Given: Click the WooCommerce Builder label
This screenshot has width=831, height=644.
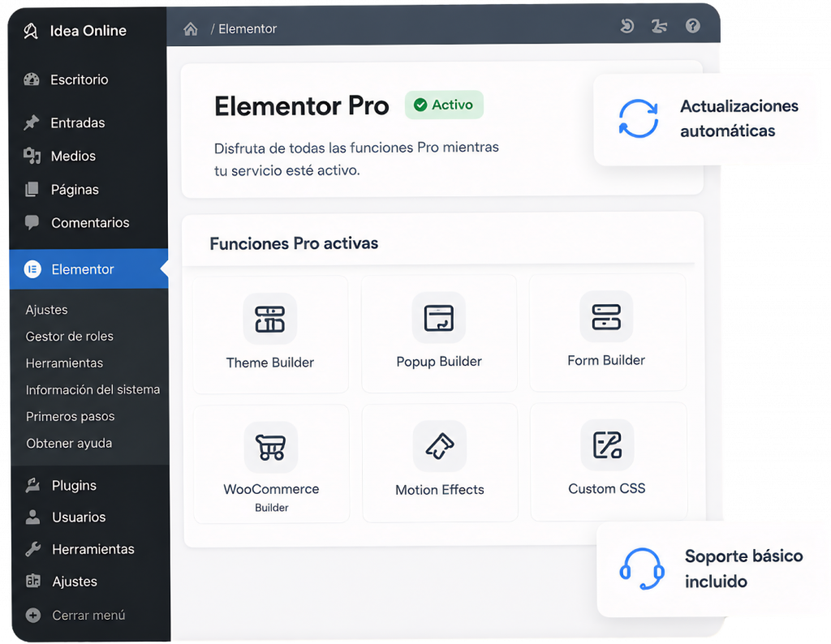Looking at the screenshot, I should [x=271, y=497].
